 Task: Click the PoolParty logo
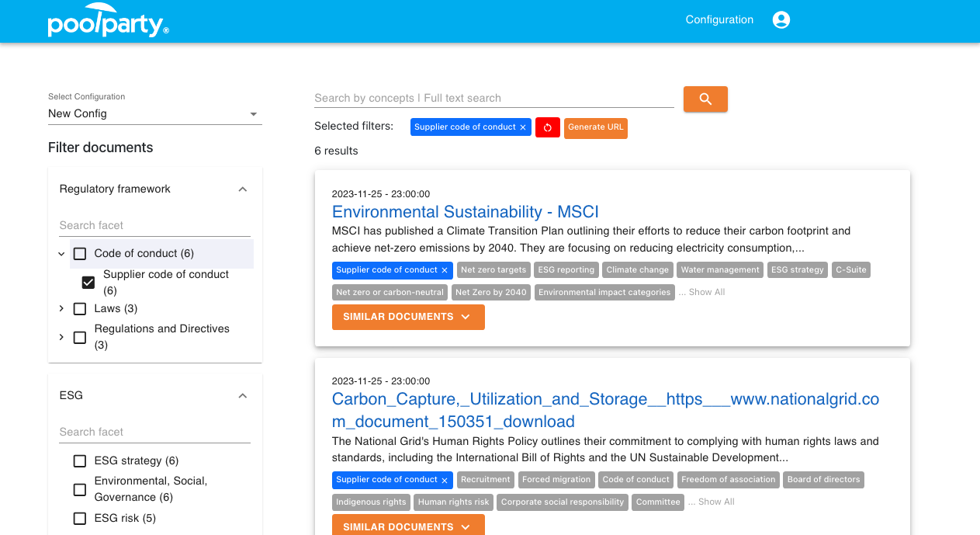click(x=108, y=23)
